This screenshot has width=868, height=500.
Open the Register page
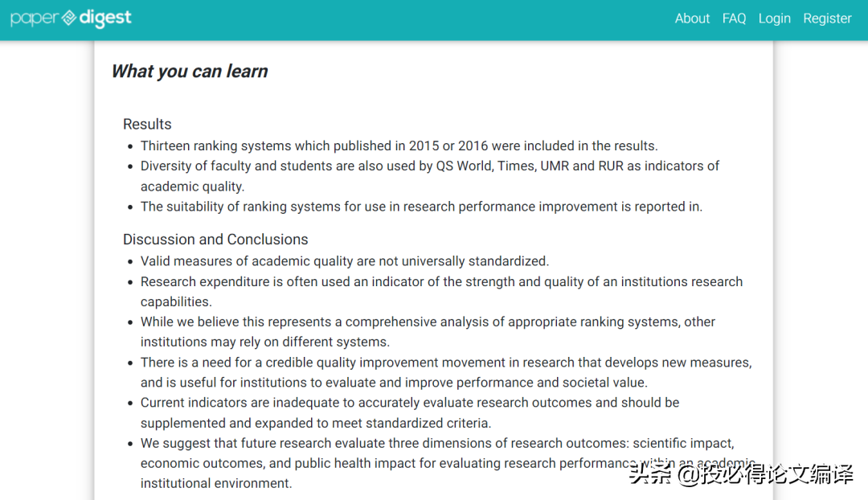[827, 18]
